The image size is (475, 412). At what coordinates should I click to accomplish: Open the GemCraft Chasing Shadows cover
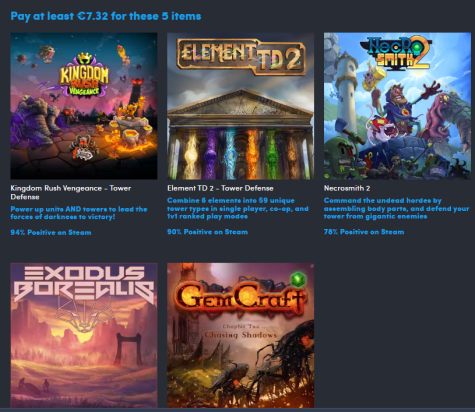[240, 335]
